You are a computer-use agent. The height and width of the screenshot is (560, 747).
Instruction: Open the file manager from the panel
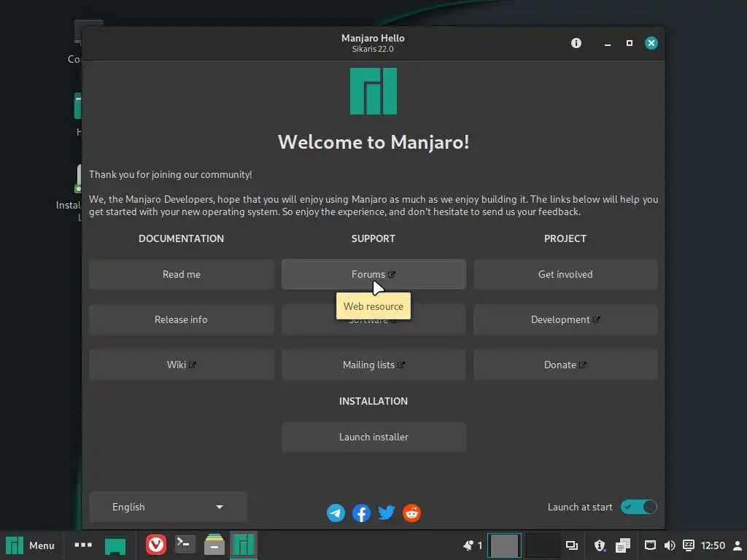click(x=214, y=545)
